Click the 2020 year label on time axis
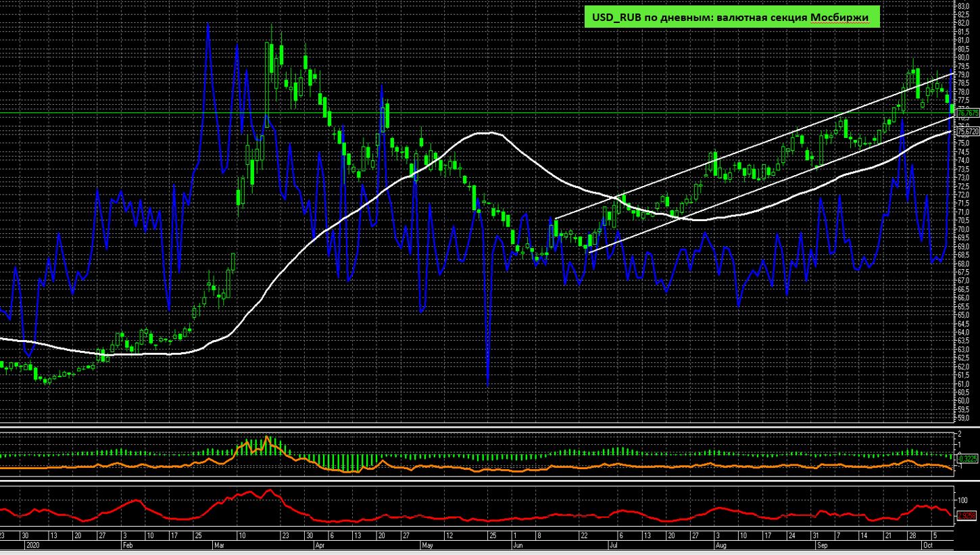980x555 pixels. [32, 544]
